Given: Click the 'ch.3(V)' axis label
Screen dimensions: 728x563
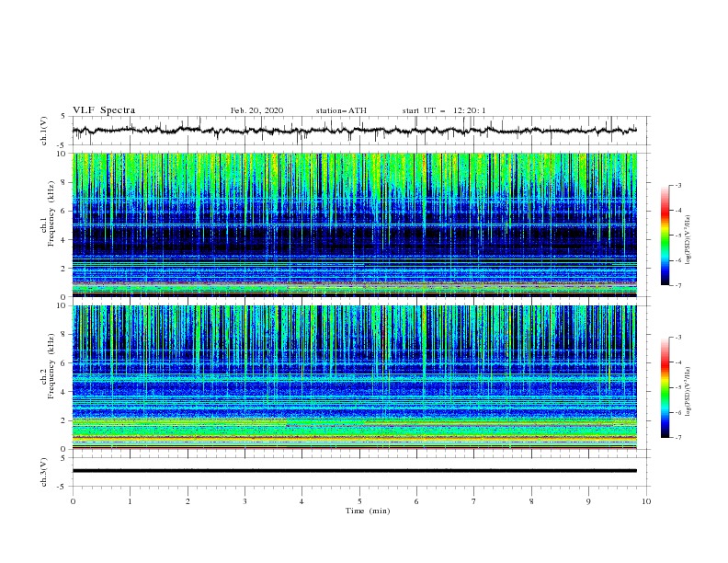Looking at the screenshot, I should click(x=44, y=472).
